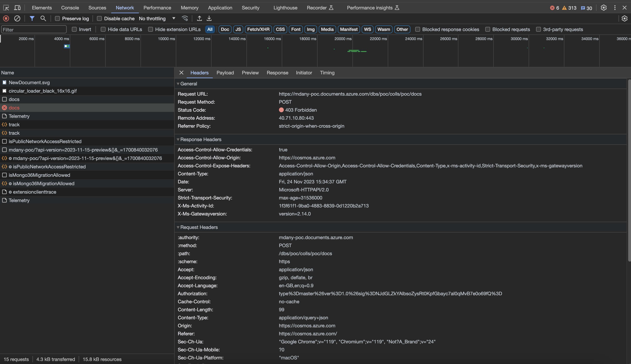
Task: Click the Filter text input
Action: pos(34,29)
